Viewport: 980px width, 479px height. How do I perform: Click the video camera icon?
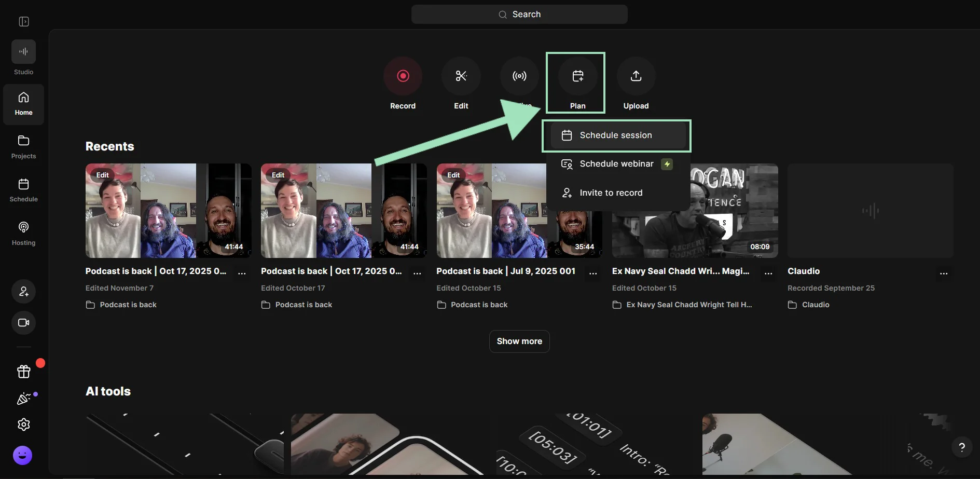(24, 323)
